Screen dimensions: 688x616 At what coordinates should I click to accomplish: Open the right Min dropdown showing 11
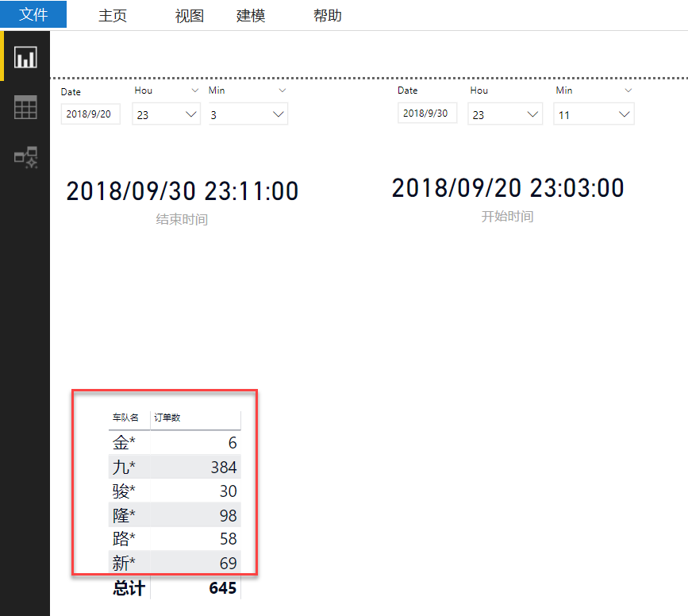594,114
